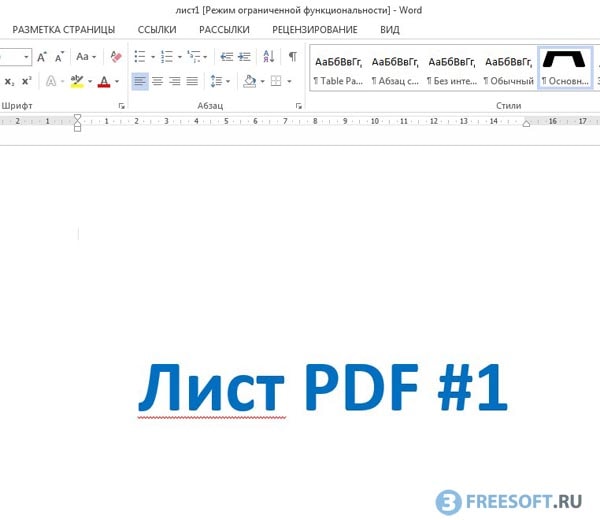Apply the Table Paragraph style

pos(338,68)
